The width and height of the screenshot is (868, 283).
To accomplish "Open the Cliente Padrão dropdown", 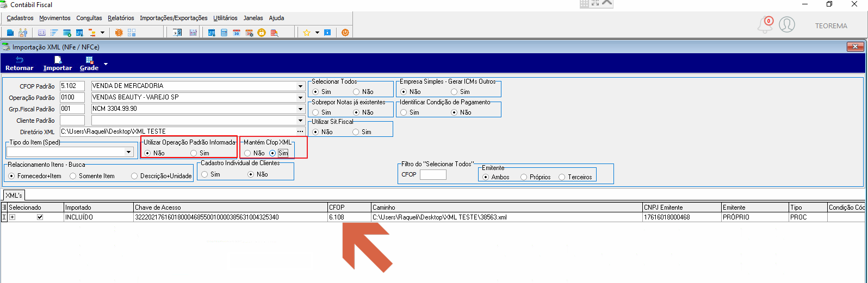I will (x=301, y=120).
